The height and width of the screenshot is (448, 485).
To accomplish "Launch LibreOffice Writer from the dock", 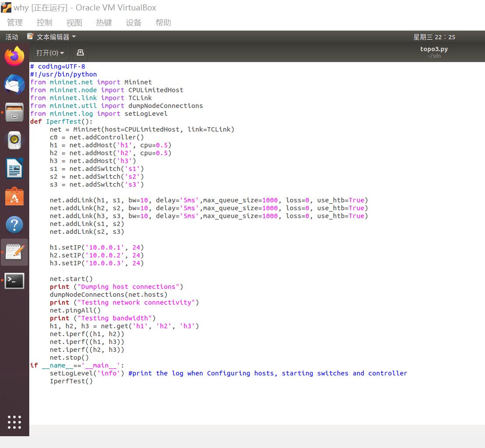I will click(x=14, y=168).
